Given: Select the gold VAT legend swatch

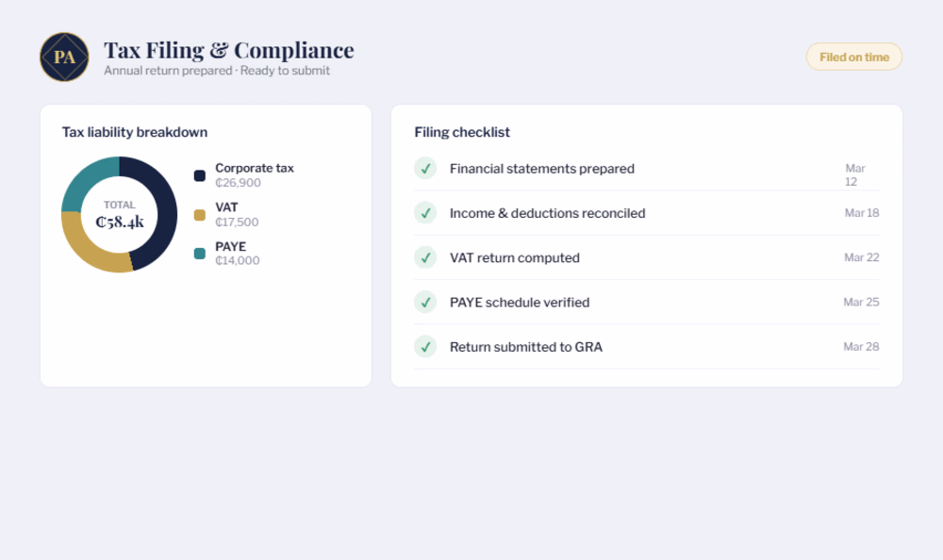Looking at the screenshot, I should tap(200, 215).
